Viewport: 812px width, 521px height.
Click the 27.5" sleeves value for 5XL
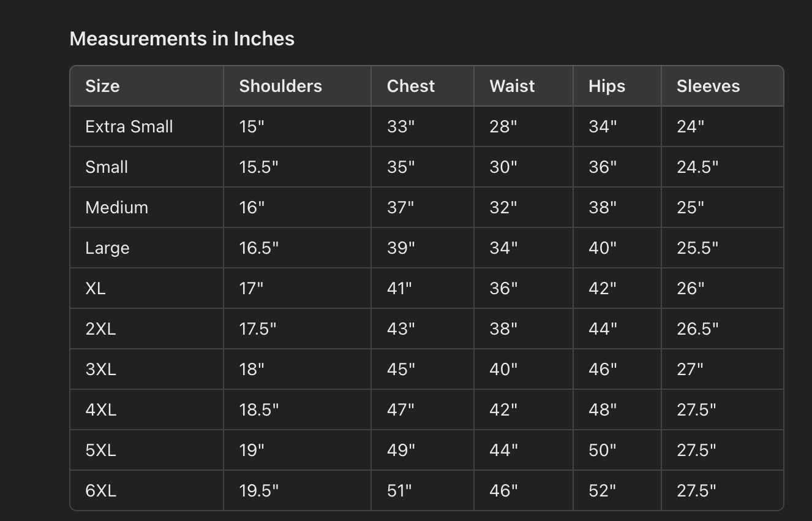tap(696, 450)
